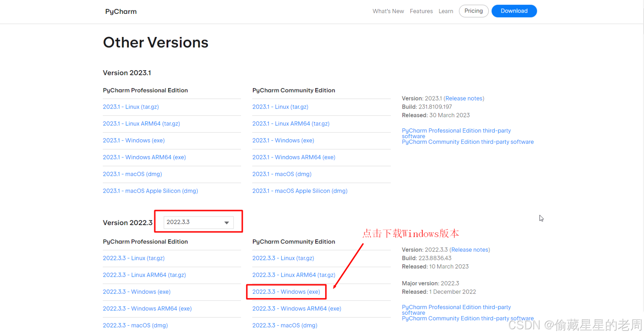The width and height of the screenshot is (644, 336).
Task: Download Professional 2022.3.3 Windows (exe)
Action: [x=137, y=292]
